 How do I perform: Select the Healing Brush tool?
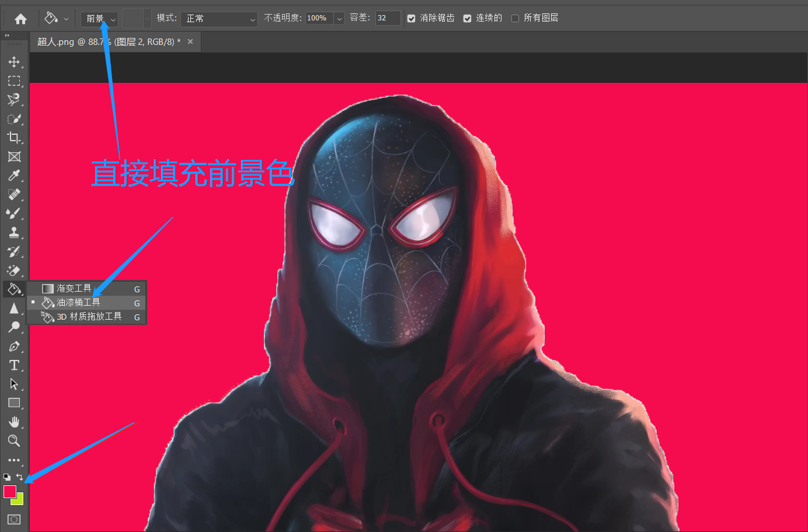(14, 195)
